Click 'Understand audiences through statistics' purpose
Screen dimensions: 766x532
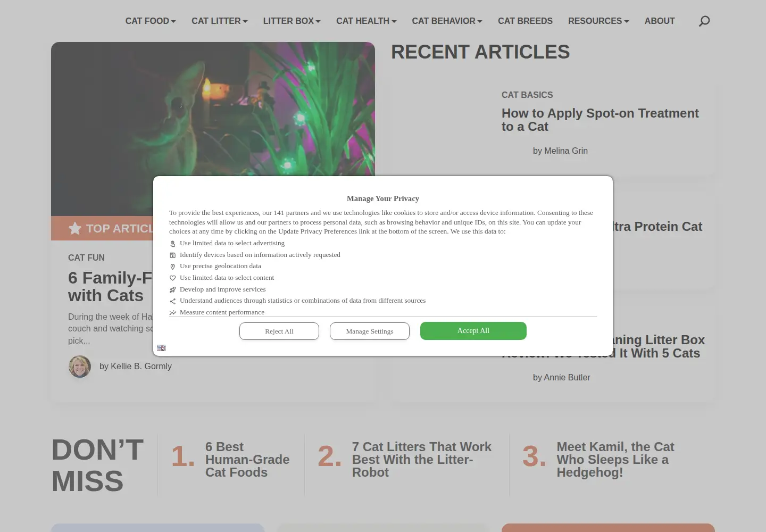point(303,301)
